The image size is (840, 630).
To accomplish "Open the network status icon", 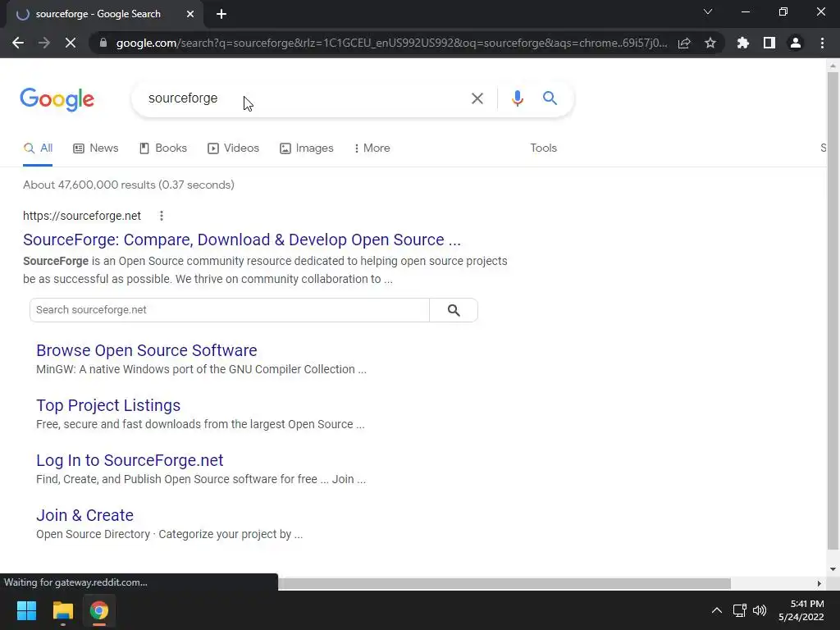I will [x=740, y=610].
